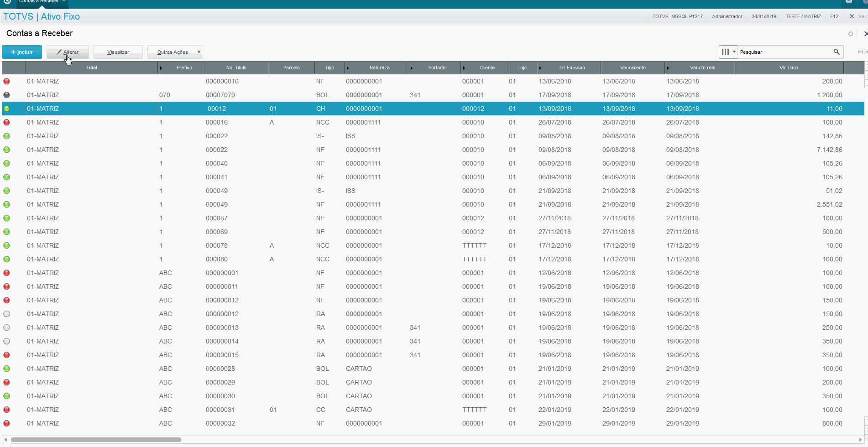The image size is (868, 447).
Task: Click the X icon next to Sair
Action: 852,16
